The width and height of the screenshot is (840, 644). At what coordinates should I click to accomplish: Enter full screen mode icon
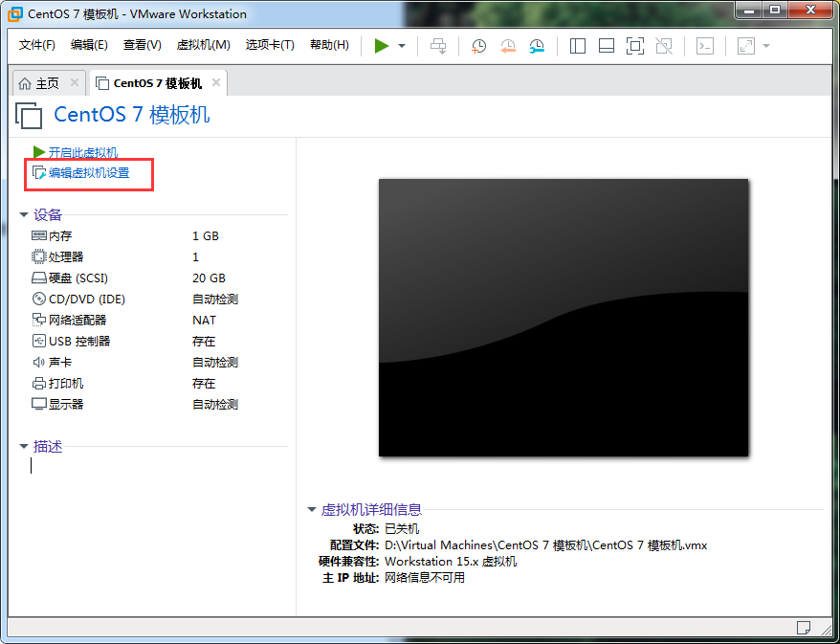[x=635, y=46]
